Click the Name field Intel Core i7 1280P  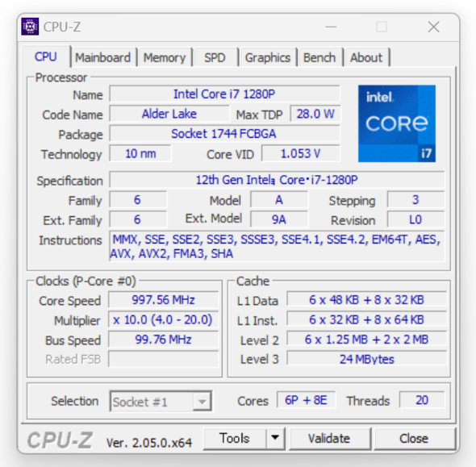coord(224,94)
